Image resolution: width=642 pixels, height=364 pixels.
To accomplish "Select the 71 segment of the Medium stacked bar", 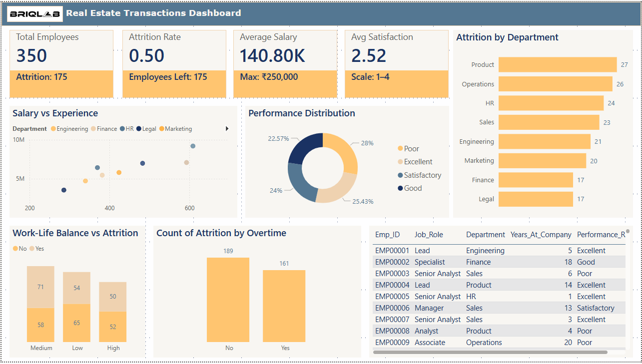I will [41, 287].
